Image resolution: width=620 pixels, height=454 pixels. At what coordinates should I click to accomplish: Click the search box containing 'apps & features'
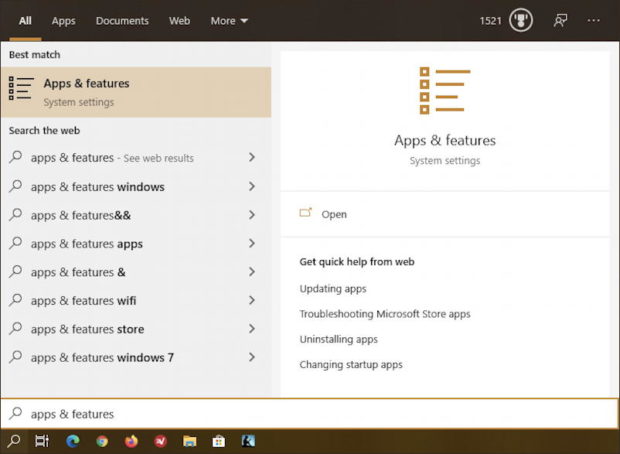point(300,414)
